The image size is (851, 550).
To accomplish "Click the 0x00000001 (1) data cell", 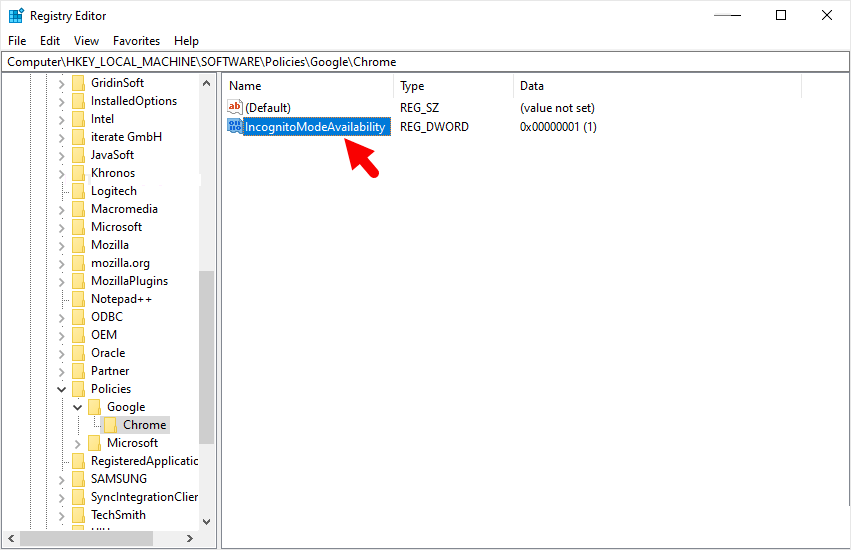I will [558, 127].
